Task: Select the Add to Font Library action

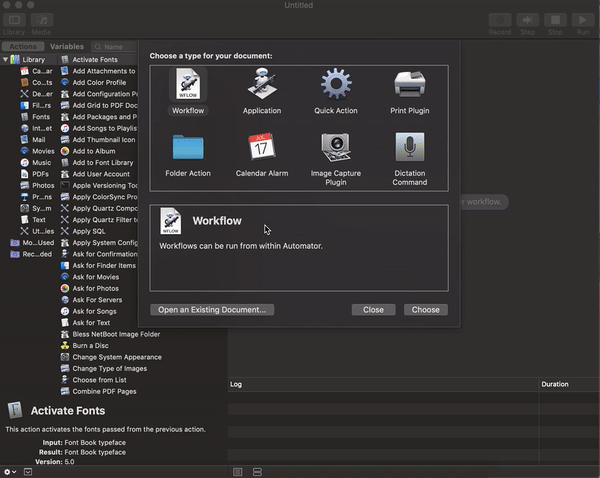Action: [x=103, y=163]
